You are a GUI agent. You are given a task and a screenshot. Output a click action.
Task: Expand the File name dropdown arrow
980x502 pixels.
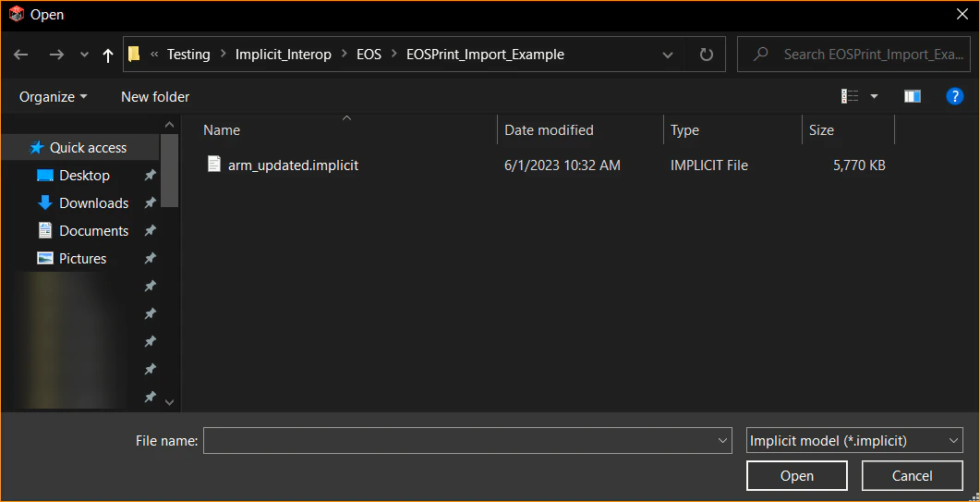pos(722,441)
